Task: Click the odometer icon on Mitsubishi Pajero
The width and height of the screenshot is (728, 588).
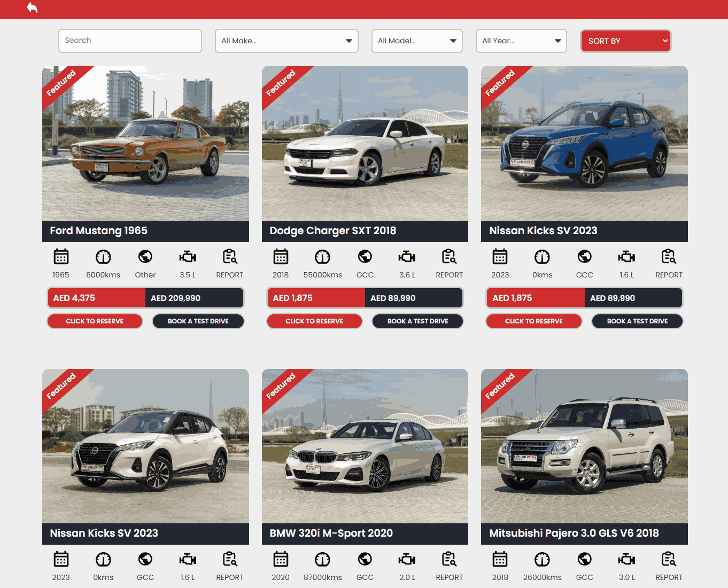Action: pos(542,559)
